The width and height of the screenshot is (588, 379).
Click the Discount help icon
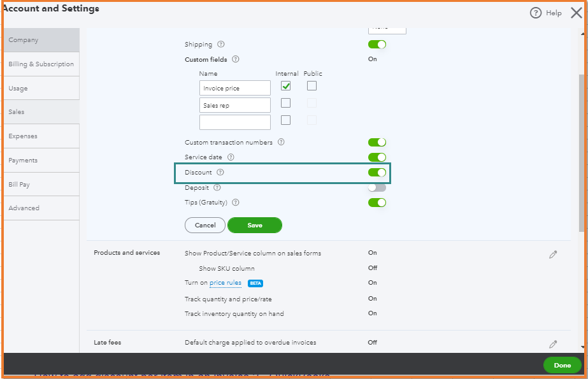(220, 173)
